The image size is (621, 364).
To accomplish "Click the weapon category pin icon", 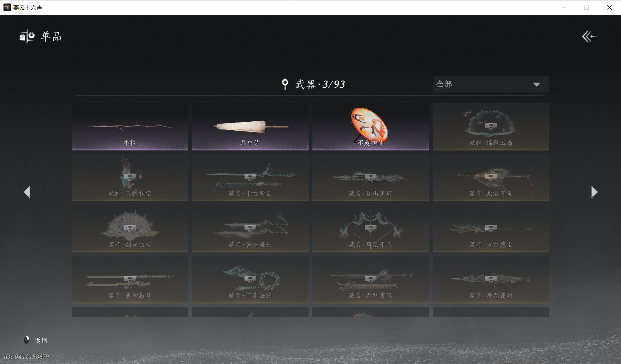I will coord(285,84).
